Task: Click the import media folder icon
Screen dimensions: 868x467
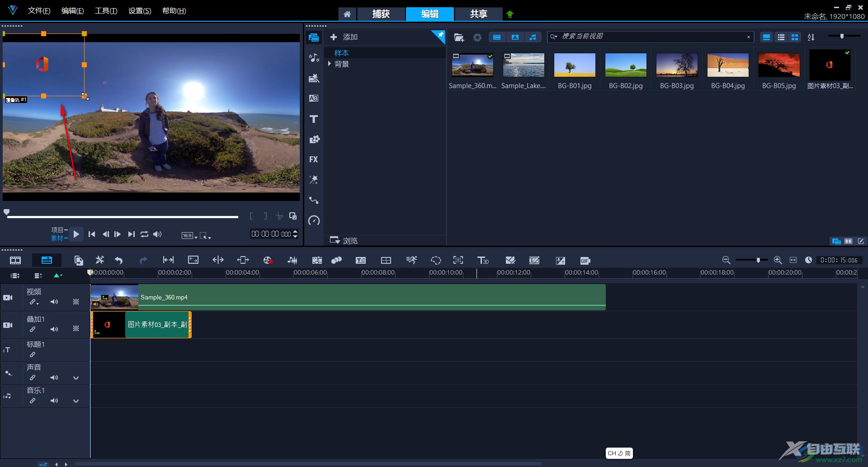Action: point(459,37)
